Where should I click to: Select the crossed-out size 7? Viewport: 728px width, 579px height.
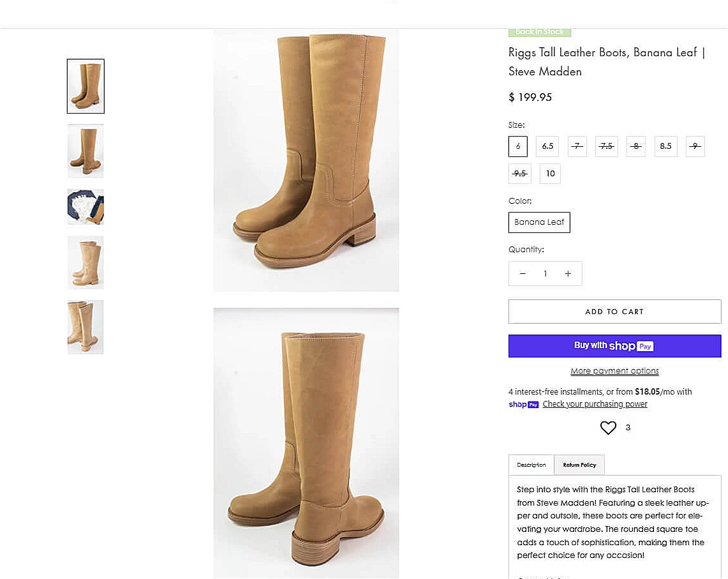click(577, 146)
